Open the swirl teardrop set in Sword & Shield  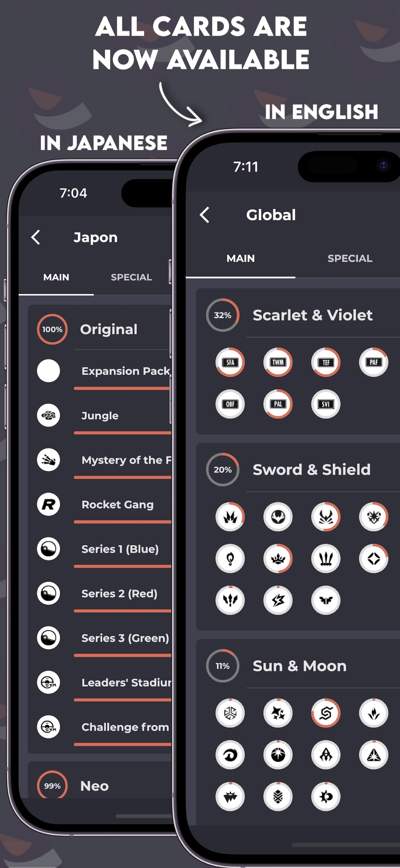[x=230, y=558]
